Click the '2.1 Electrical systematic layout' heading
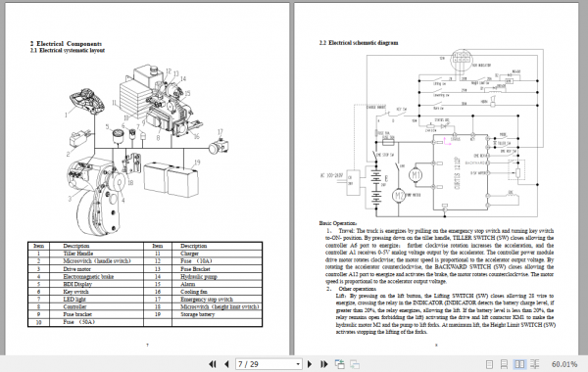Screen dimensions: 588x372 (x=68, y=50)
